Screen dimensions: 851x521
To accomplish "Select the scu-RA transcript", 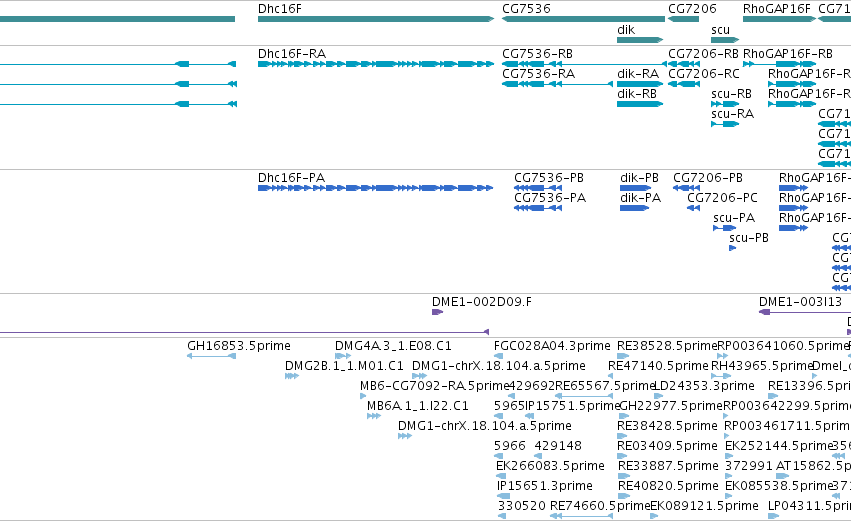I will [725, 124].
